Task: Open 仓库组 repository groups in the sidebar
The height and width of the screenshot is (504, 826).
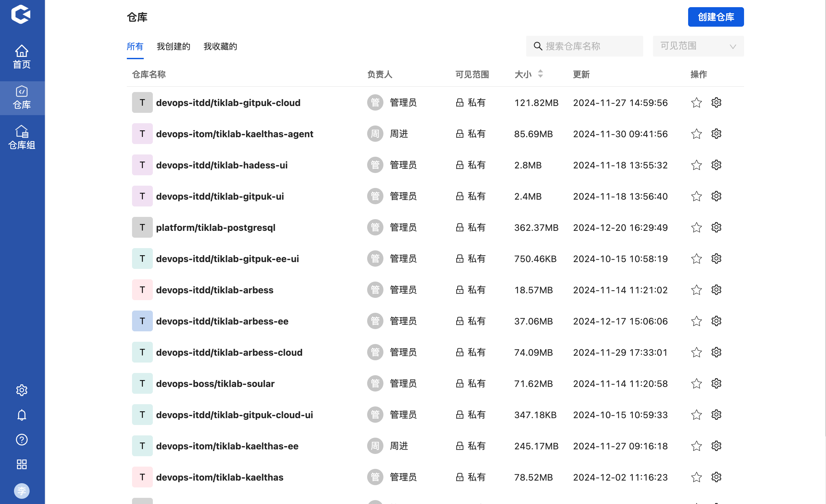Action: [x=22, y=138]
